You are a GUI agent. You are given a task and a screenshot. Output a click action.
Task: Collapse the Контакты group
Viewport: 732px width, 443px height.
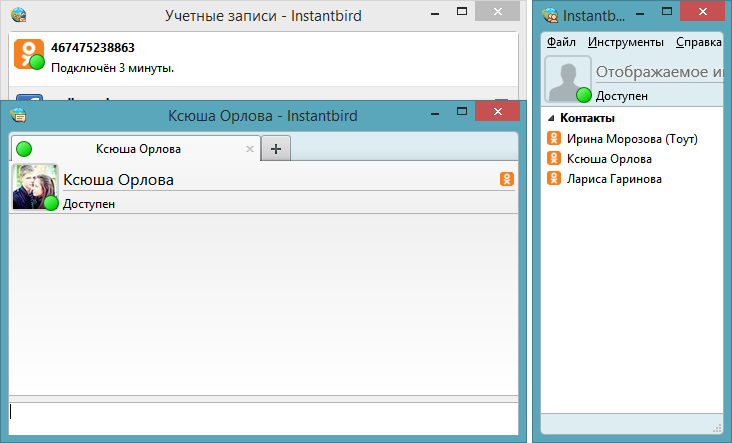551,118
